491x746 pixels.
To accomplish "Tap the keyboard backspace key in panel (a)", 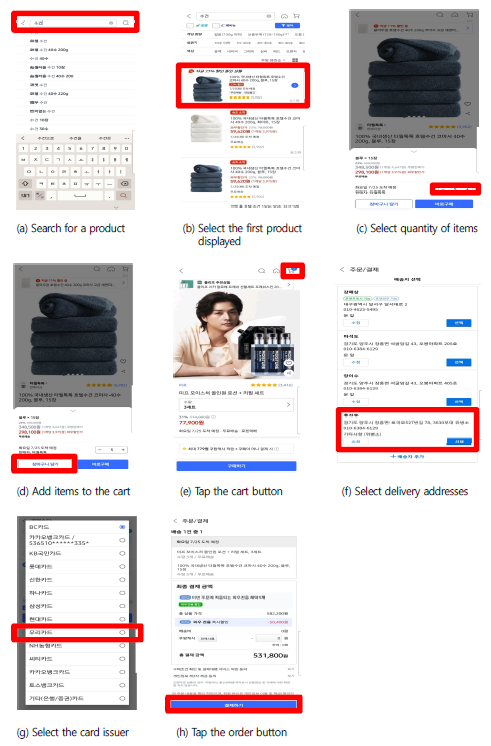I will coord(125,183).
